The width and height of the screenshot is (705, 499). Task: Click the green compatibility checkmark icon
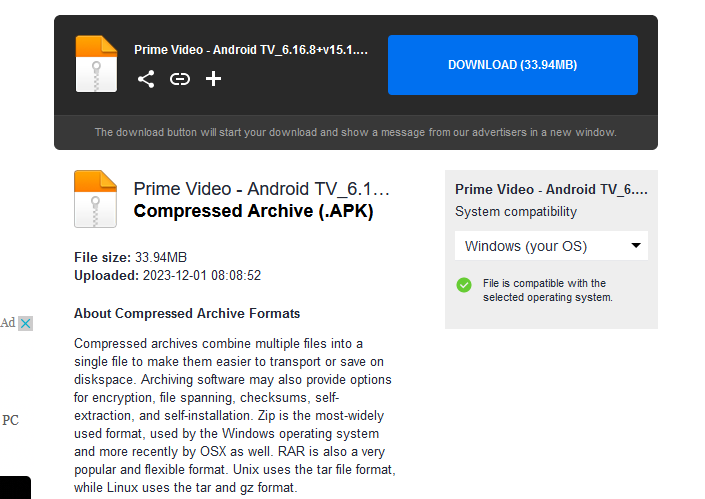tap(464, 285)
